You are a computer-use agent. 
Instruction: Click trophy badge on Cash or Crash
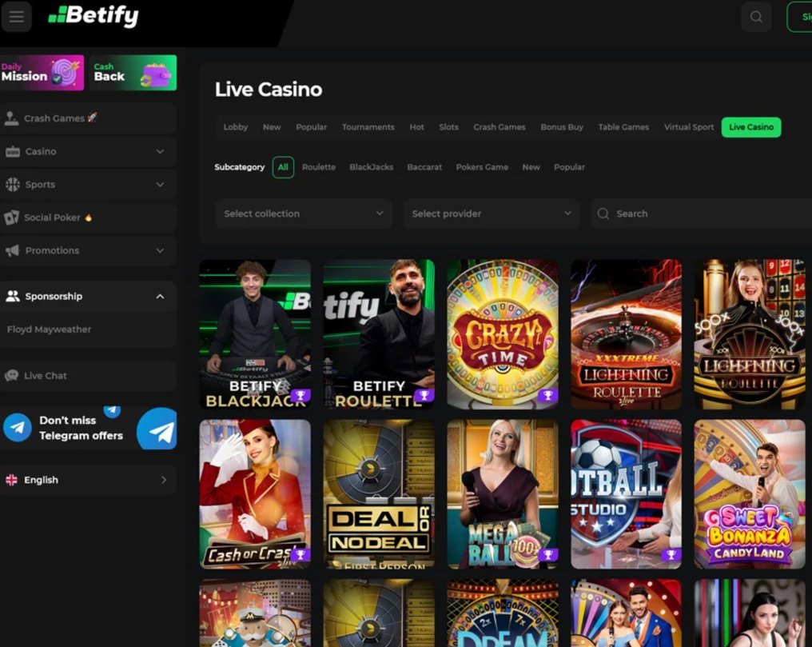[301, 555]
